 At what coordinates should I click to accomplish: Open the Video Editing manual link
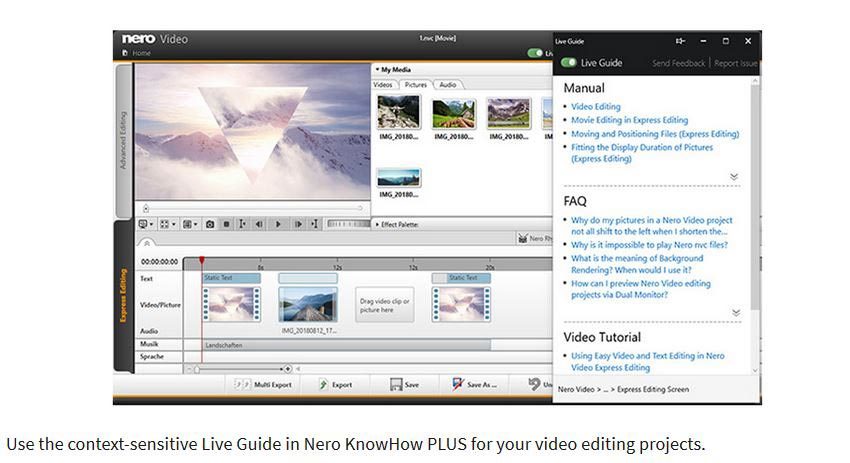(x=596, y=107)
